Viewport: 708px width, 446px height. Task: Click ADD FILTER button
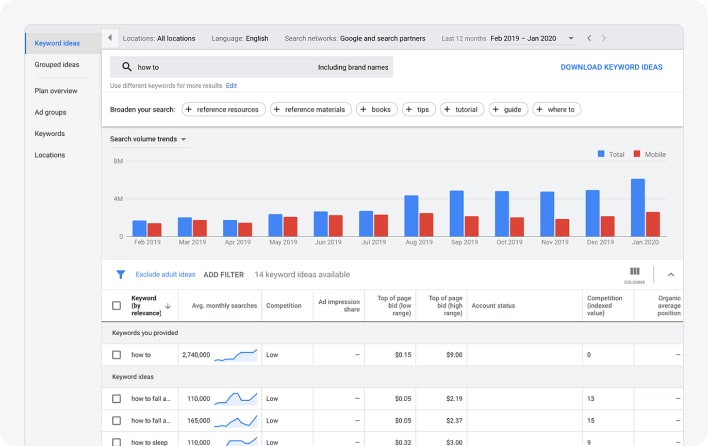point(224,274)
